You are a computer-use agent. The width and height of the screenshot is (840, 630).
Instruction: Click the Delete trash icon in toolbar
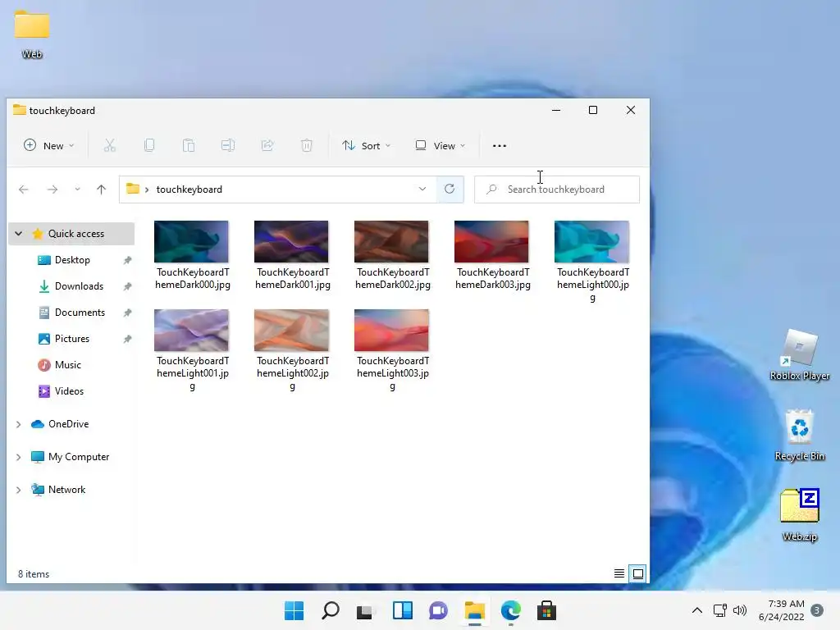click(x=307, y=146)
